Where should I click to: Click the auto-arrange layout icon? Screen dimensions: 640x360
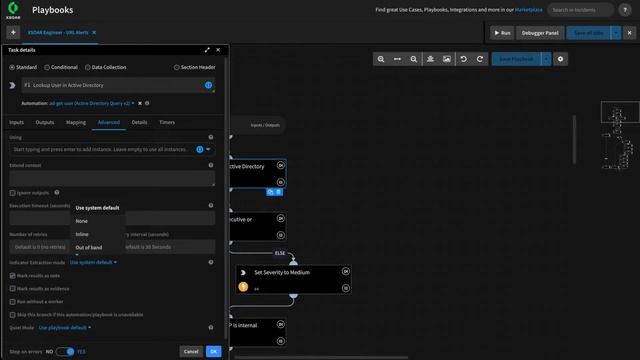430,59
